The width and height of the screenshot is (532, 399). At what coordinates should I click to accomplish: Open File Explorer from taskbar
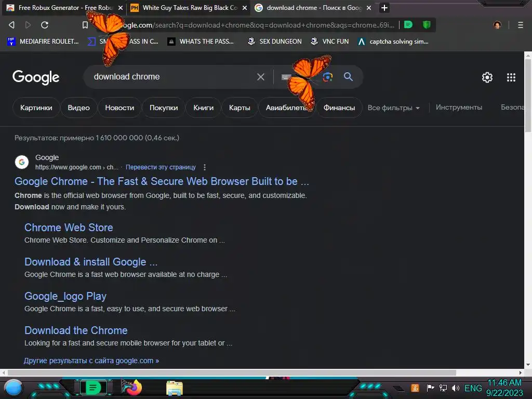click(175, 388)
